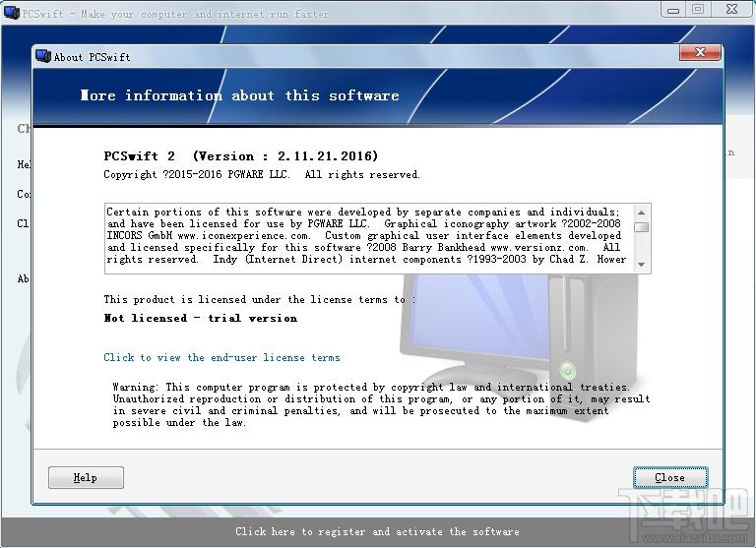Click the credits box scroll down arrow
756x548 pixels.
tap(641, 265)
